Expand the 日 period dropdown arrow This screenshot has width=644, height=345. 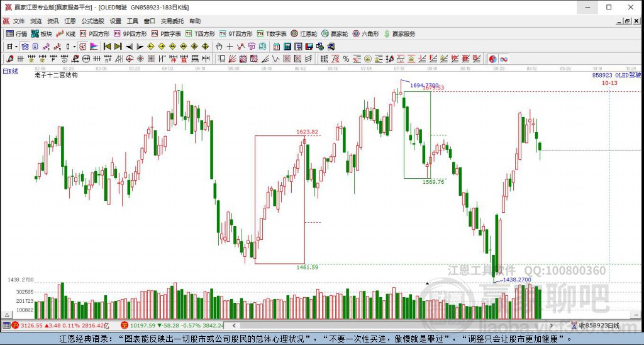(x=16, y=47)
